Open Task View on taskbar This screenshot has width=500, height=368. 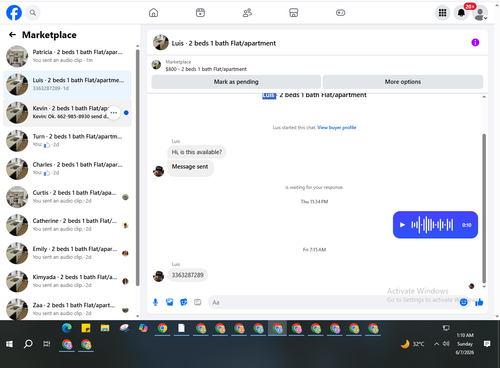tap(47, 344)
